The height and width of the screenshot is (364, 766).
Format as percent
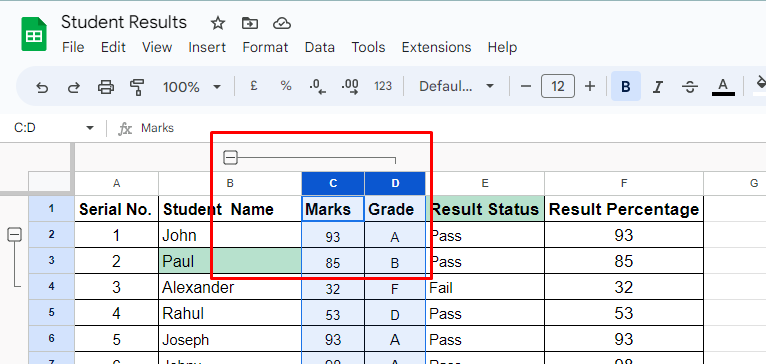point(286,86)
